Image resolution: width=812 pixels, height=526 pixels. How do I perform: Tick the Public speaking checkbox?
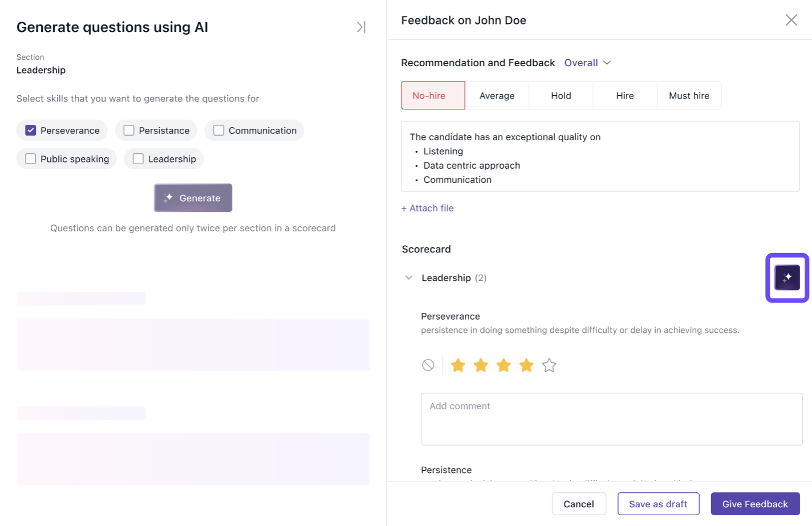tap(31, 159)
